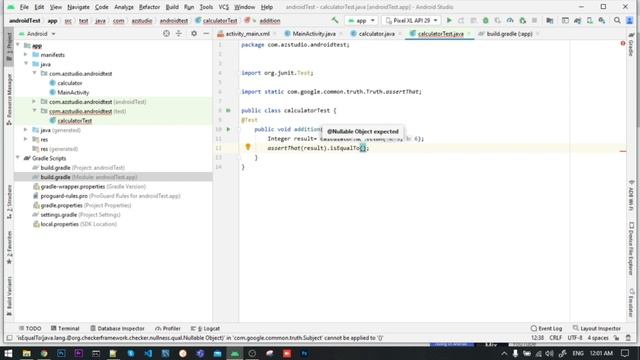Viewport: 640px width, 360px height.
Task: Switch to build.gradle (app) tab
Action: coord(509,34)
